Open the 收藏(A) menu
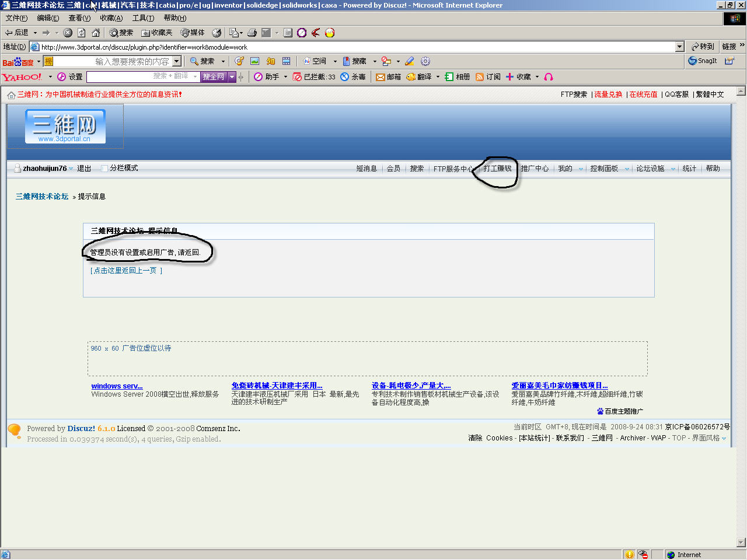This screenshot has width=747, height=560. [111, 18]
